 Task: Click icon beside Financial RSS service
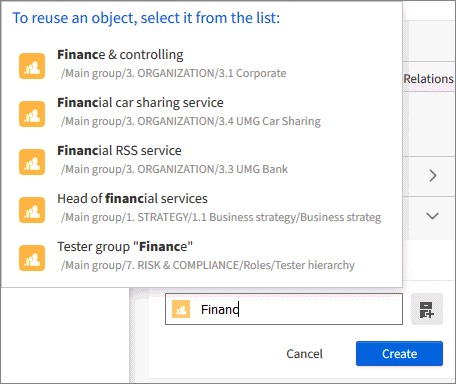pos(32,162)
